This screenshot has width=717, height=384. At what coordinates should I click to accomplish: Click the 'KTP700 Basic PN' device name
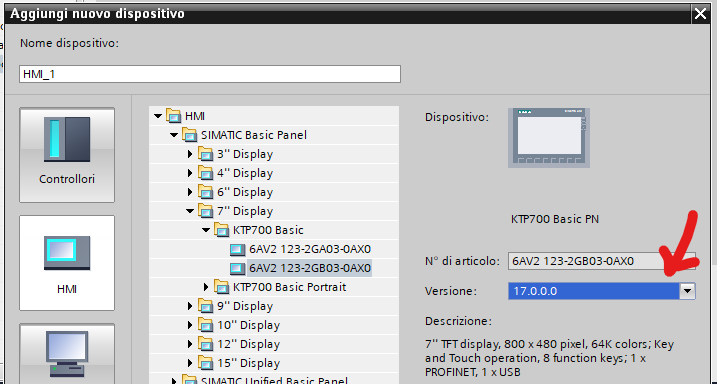point(555,219)
